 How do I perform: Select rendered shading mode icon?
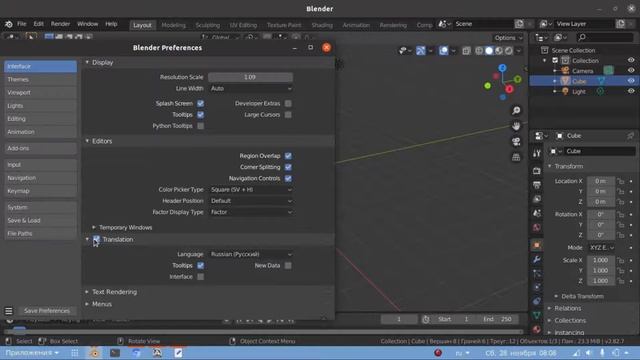tap(509, 51)
